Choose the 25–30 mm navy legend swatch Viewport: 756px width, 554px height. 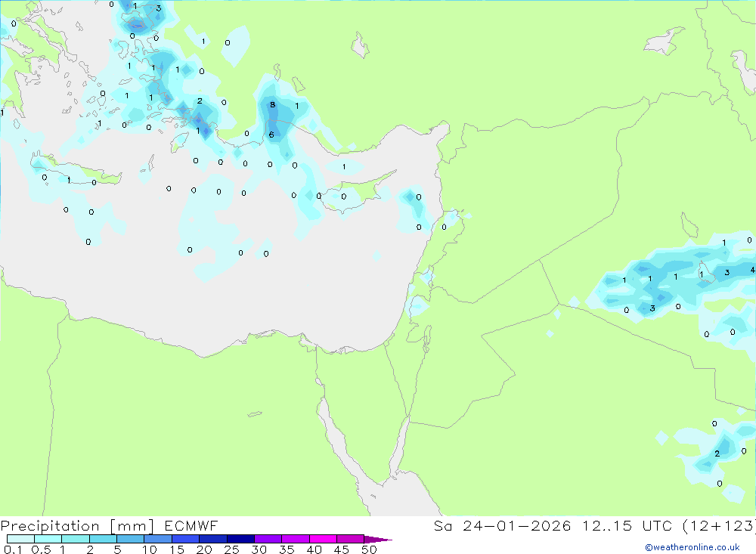pos(240,539)
